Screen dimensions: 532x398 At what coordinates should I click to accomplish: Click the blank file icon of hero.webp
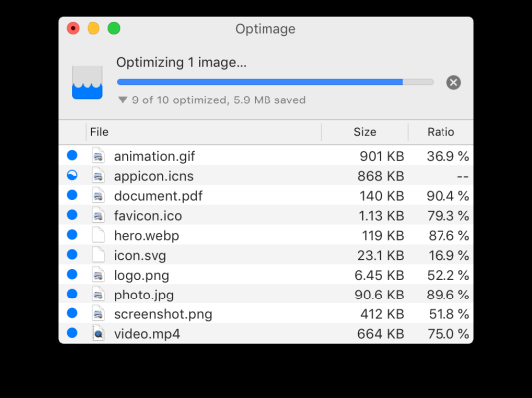(x=98, y=235)
